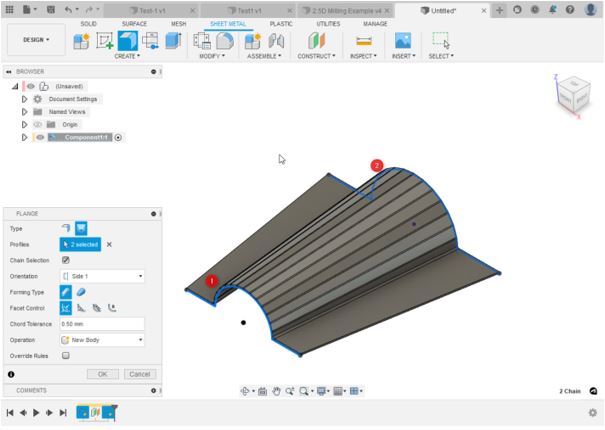The width and height of the screenshot is (605, 430).
Task: Open the extensions icon
Action: 517,10
